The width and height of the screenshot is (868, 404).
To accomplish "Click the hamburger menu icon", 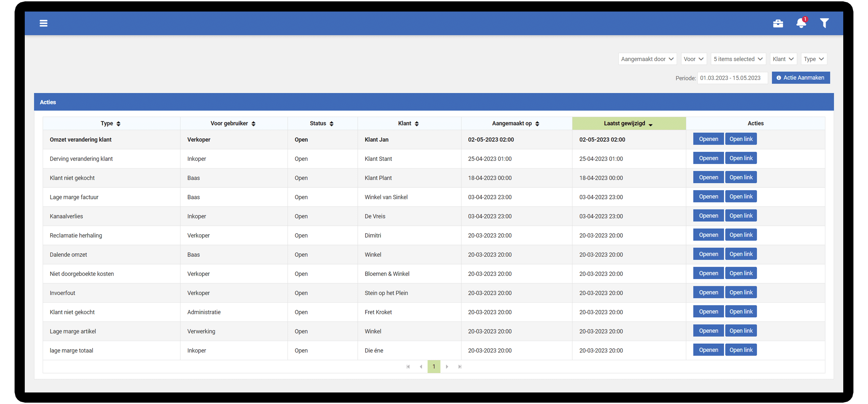I will tap(43, 23).
